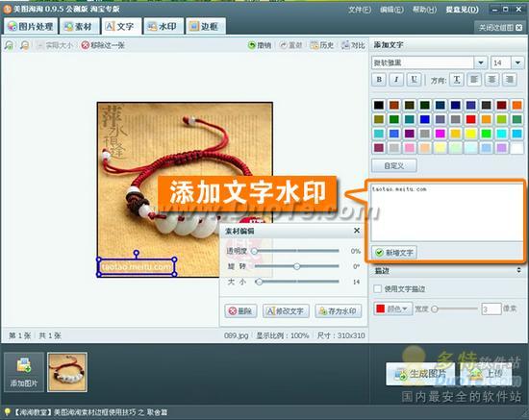The height and width of the screenshot is (420, 529).
Task: Click the Bold formatting icon
Action: point(379,80)
